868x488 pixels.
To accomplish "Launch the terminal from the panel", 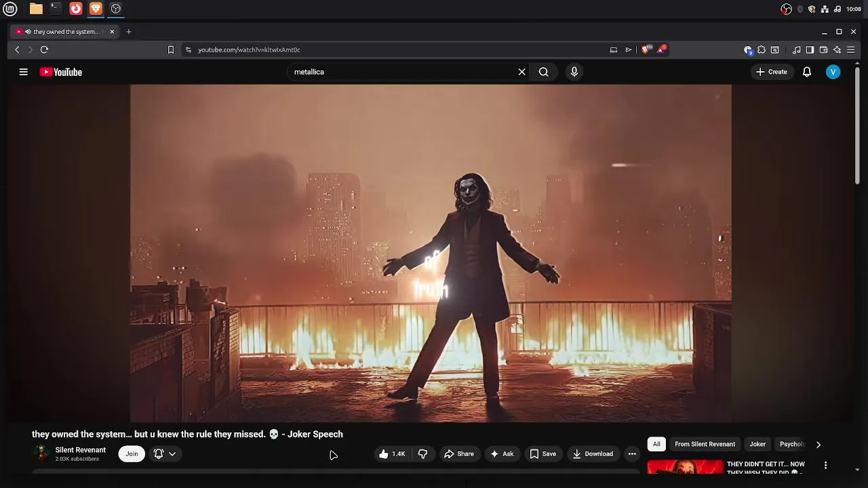I will [x=56, y=9].
